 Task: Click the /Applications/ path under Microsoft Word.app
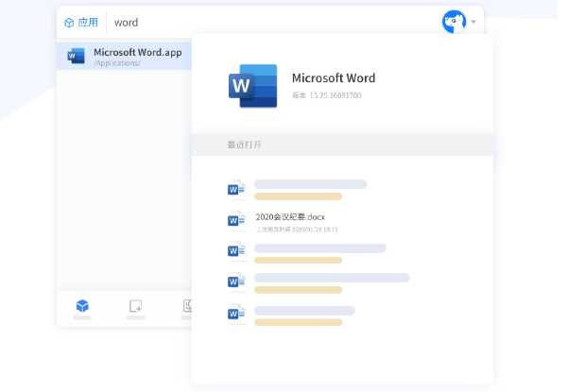(116, 63)
